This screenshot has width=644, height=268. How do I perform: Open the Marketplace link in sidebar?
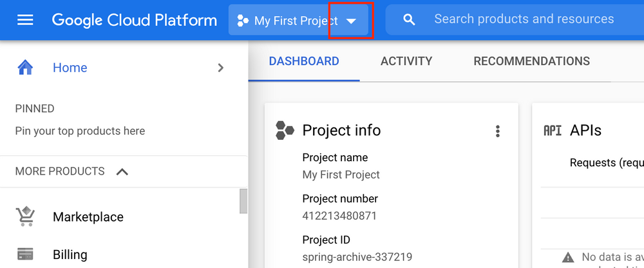(88, 217)
